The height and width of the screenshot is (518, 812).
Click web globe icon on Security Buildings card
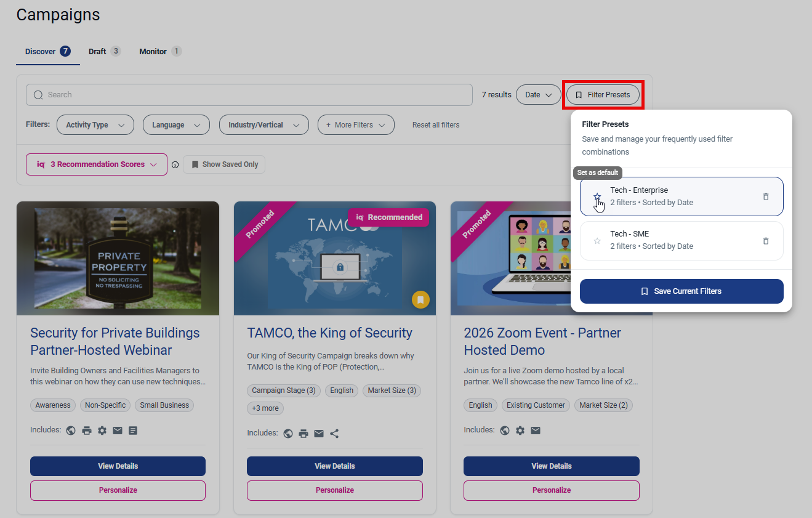pyautogui.click(x=71, y=431)
